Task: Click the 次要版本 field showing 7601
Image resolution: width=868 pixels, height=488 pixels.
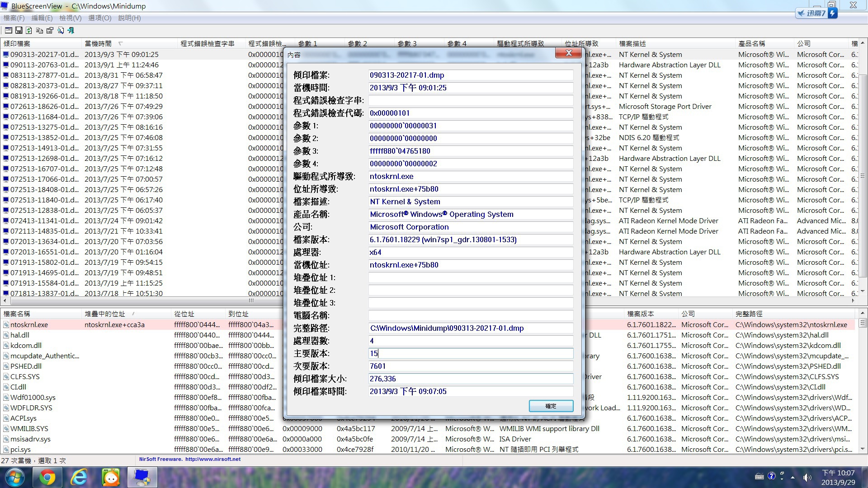Action: tap(471, 366)
